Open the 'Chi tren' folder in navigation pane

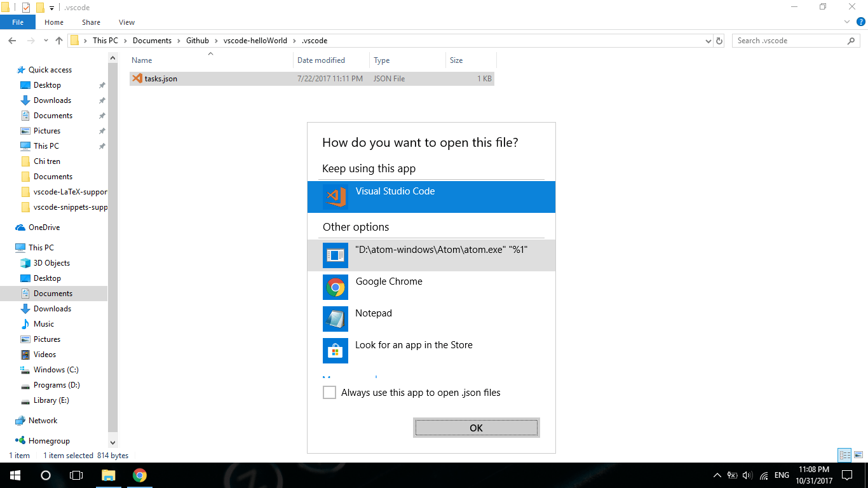click(x=47, y=161)
